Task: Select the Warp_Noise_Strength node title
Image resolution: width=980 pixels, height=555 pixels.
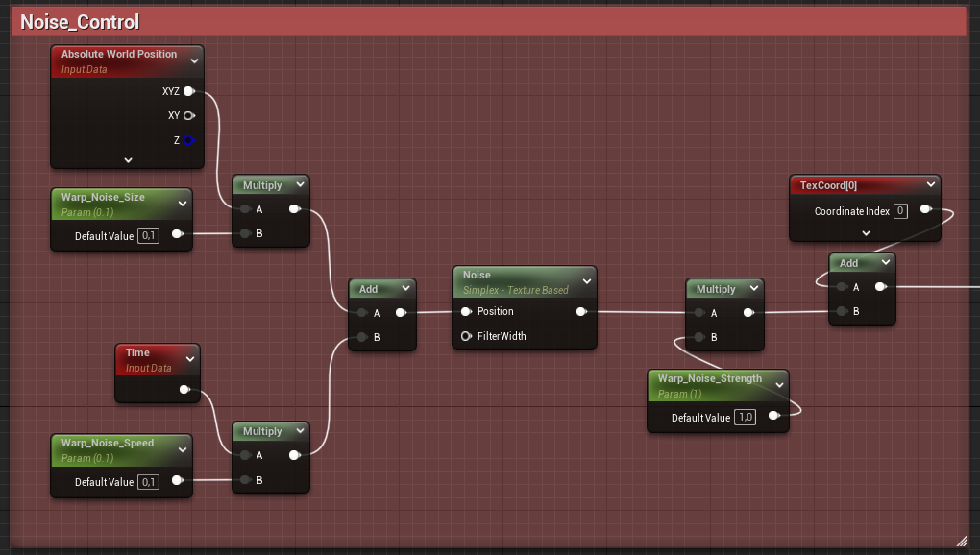Action: (709, 378)
